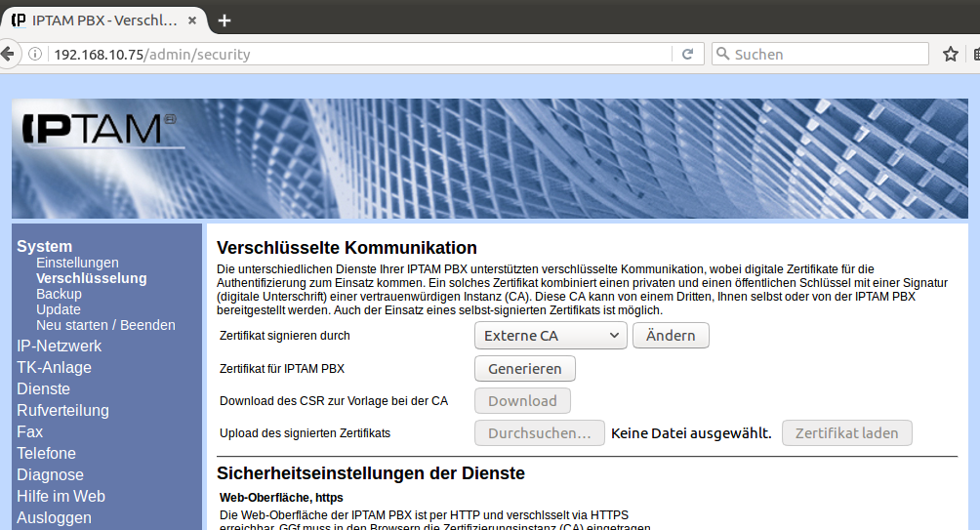
Task: Click Ausloggen to log out
Action: (54, 518)
